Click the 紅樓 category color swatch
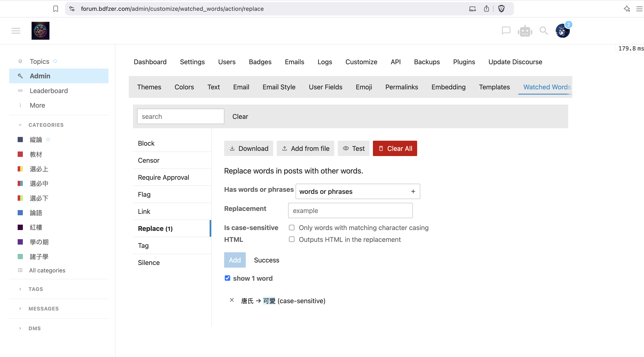The height and width of the screenshot is (357, 644). click(x=20, y=227)
